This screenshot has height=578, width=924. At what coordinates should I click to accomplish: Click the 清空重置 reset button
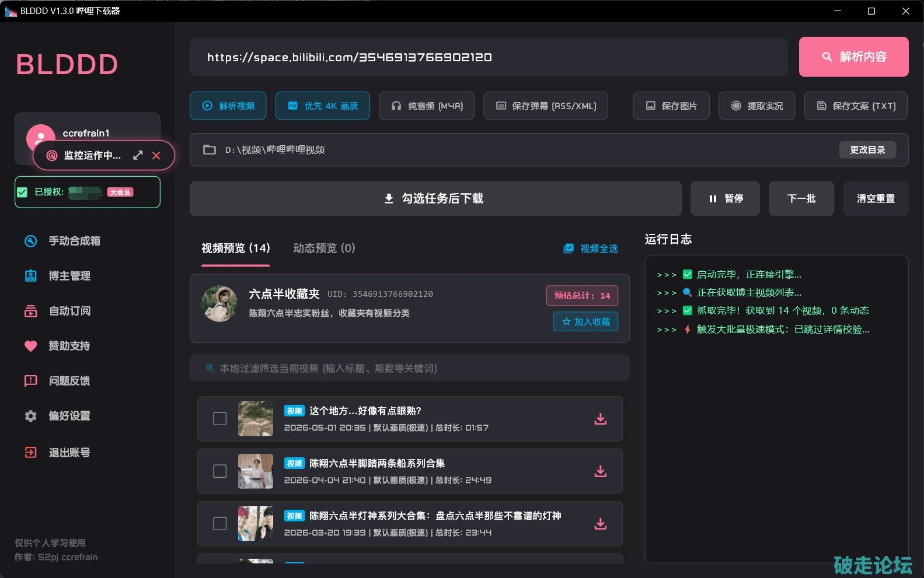pyautogui.click(x=876, y=198)
